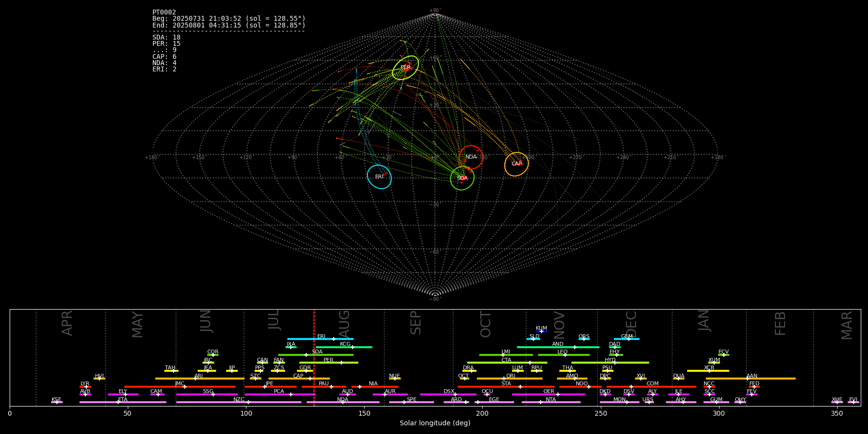Select the MON pink shower bar

pyautogui.click(x=620, y=402)
